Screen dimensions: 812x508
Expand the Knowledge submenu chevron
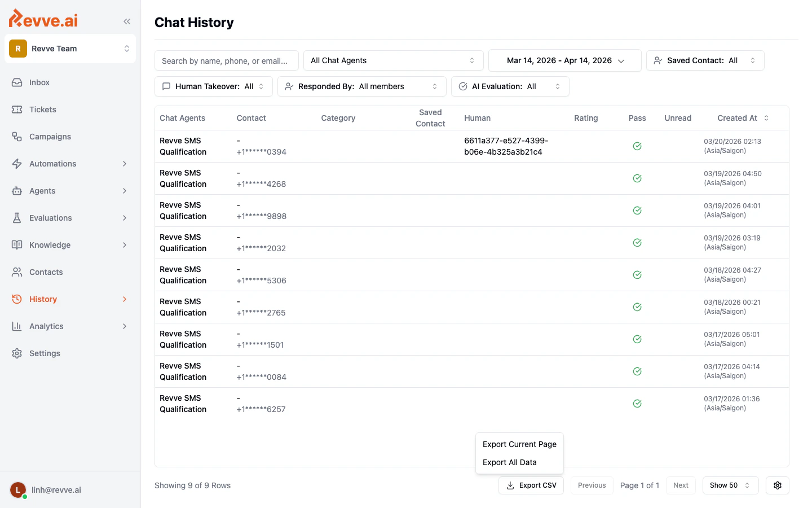click(x=125, y=245)
